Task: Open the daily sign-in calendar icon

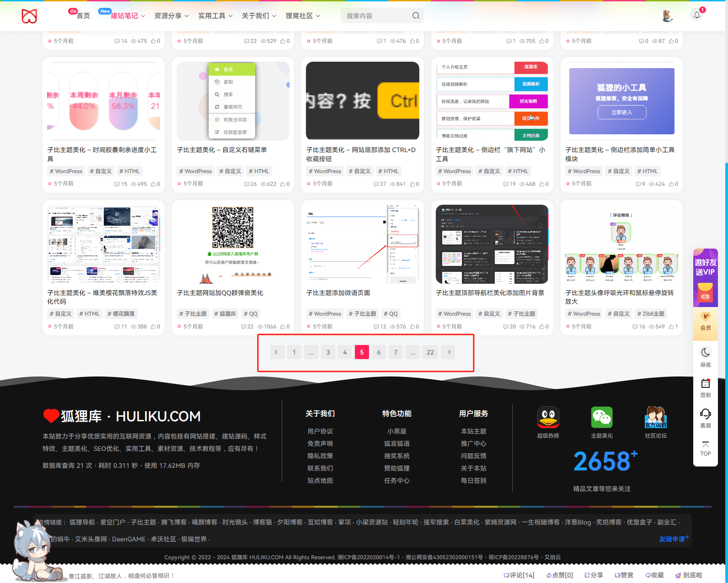Action: 705,383
